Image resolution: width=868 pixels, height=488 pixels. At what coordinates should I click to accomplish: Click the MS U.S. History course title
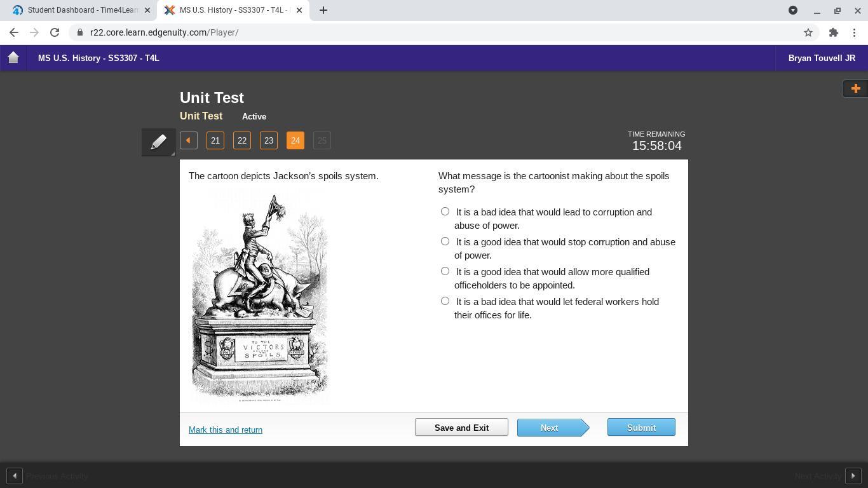pyautogui.click(x=98, y=58)
